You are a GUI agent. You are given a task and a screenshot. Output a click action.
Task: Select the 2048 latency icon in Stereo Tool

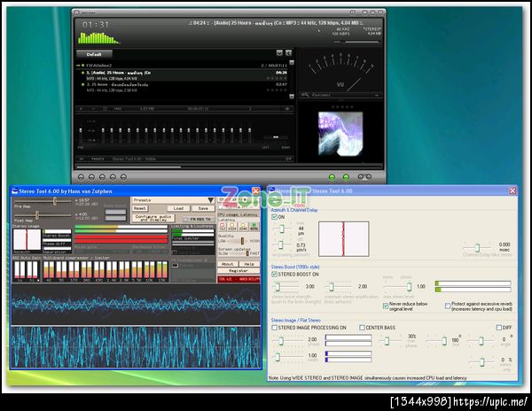click(243, 227)
